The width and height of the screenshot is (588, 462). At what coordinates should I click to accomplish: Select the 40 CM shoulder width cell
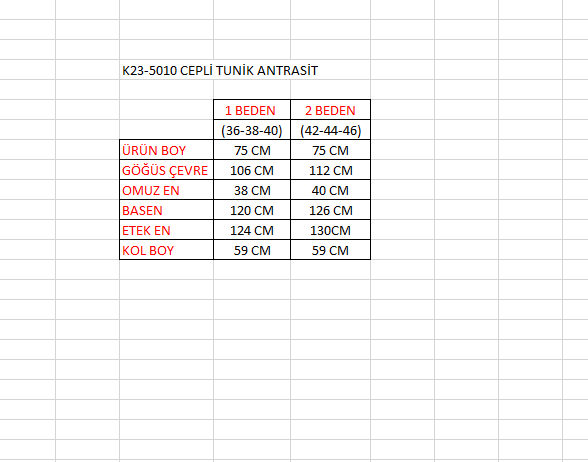(x=330, y=190)
